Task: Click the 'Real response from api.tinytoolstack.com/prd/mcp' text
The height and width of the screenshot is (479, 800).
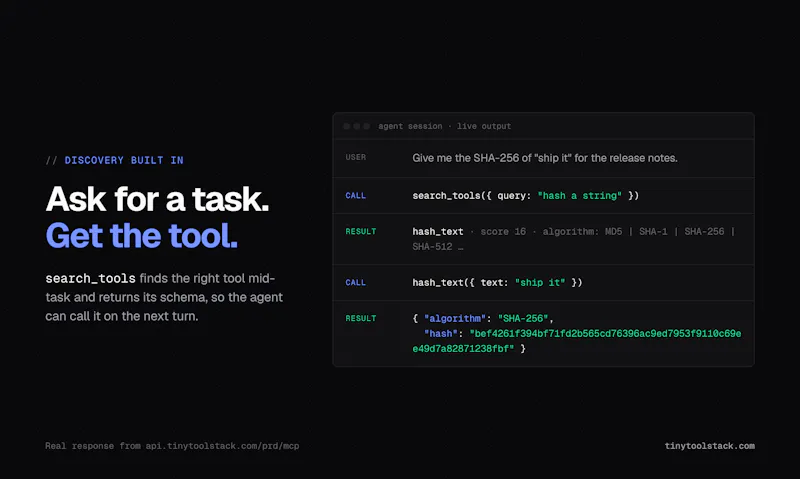Action: [172, 446]
